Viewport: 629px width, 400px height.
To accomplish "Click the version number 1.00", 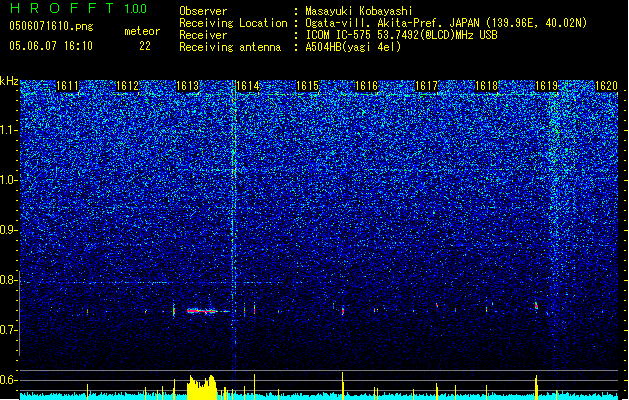I will click(135, 9).
